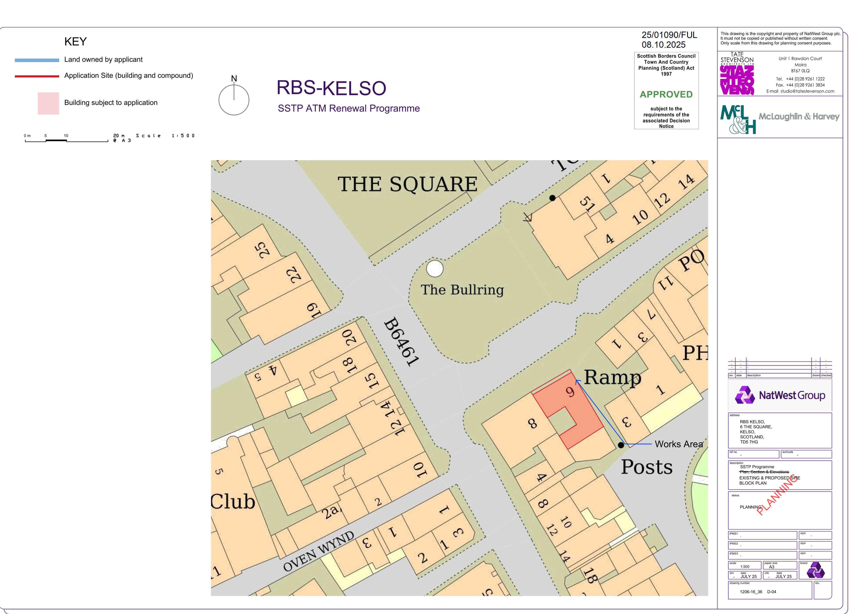Click the black PLANNING status text
Image resolution: width=868 pixels, height=614 pixels.
point(750,507)
